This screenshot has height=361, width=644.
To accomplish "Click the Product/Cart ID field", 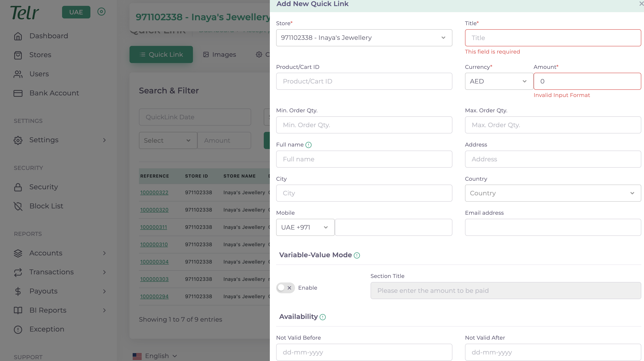I will (x=364, y=81).
